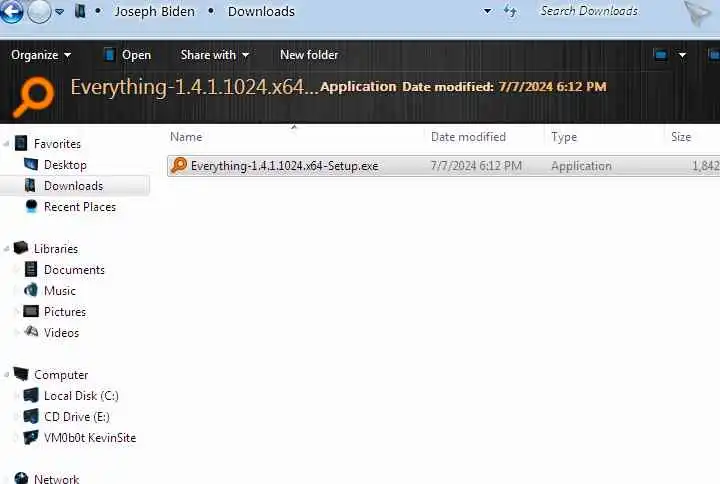Click the Local Disk (C:) drive icon
Image resolution: width=720 pixels, height=484 pixels.
click(x=31, y=395)
